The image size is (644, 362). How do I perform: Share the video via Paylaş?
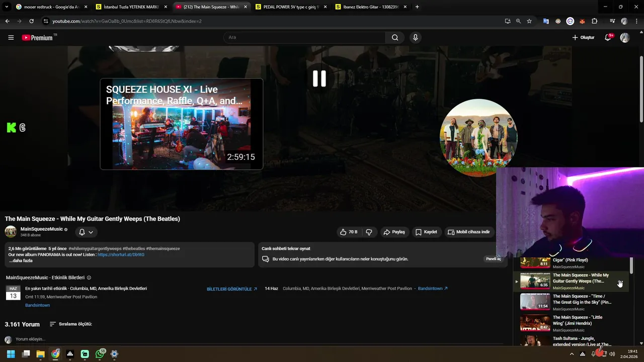[x=394, y=232]
